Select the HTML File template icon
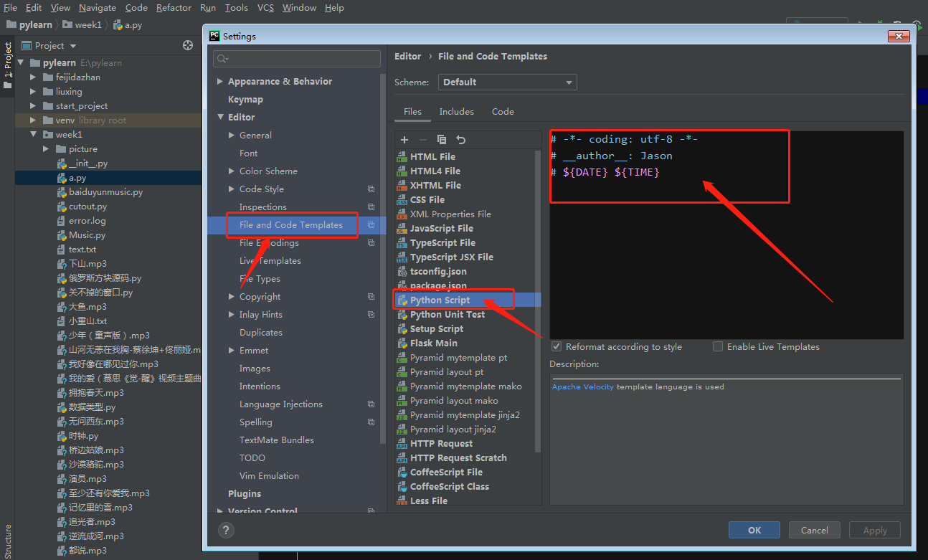This screenshot has width=928, height=560. (x=402, y=156)
